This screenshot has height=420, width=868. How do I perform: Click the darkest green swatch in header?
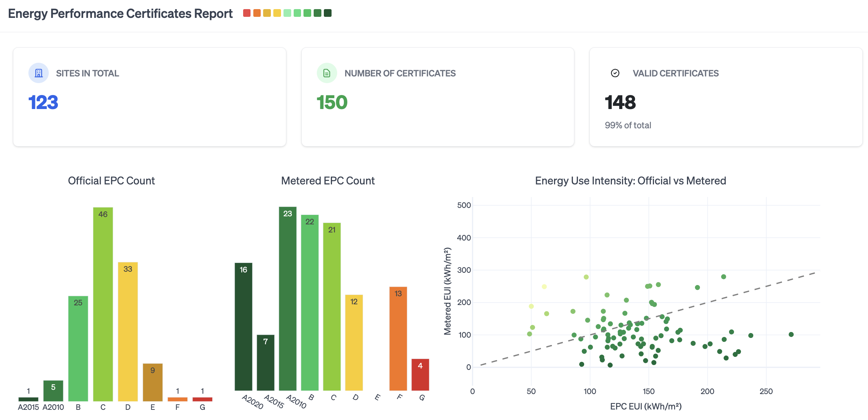click(x=328, y=13)
